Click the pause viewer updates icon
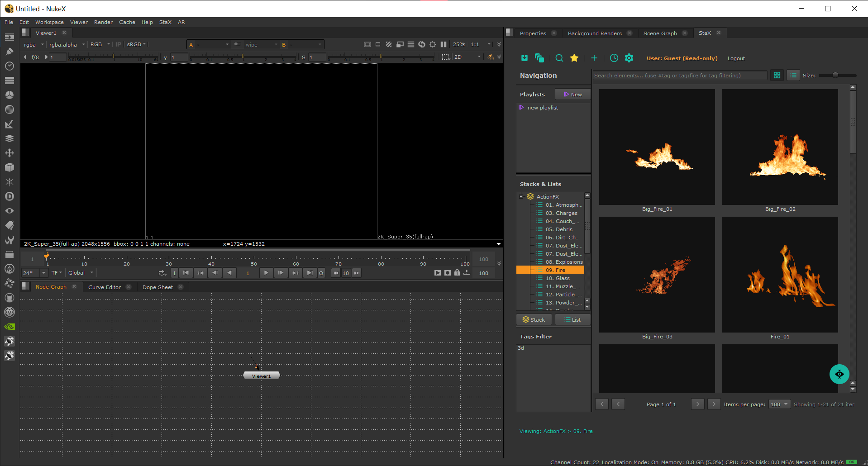Screen dimensions: 868x466 444,44
